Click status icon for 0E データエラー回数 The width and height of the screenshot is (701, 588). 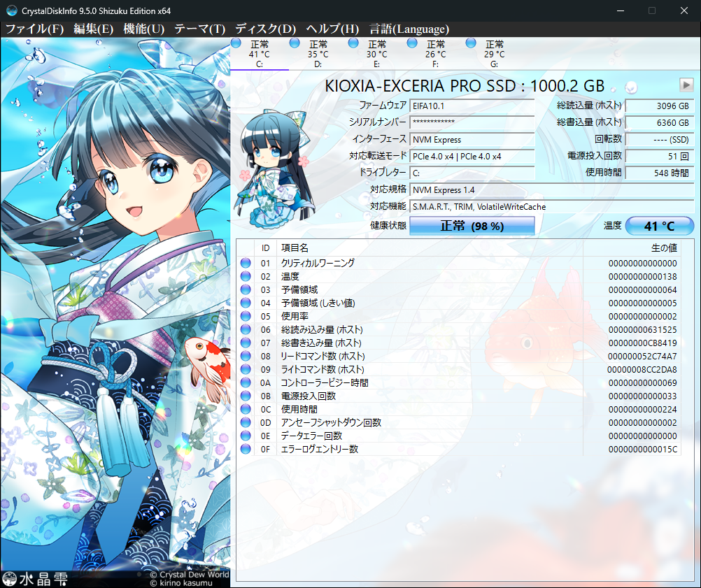[246, 436]
